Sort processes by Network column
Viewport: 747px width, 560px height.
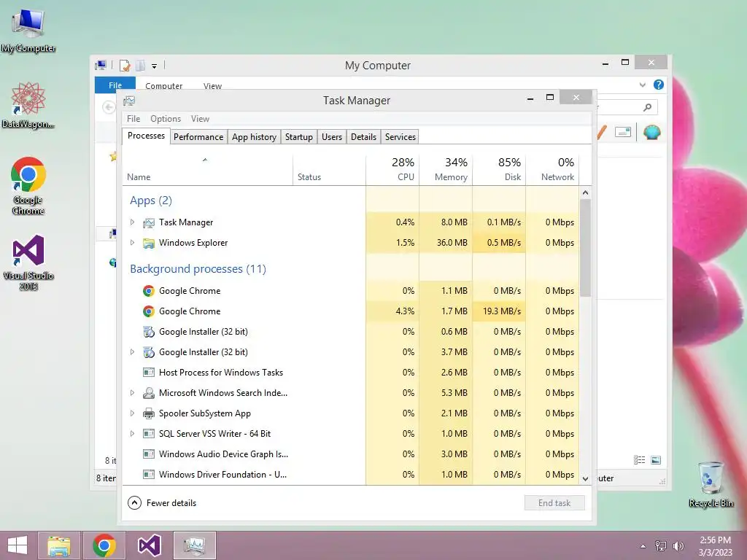[x=553, y=169]
